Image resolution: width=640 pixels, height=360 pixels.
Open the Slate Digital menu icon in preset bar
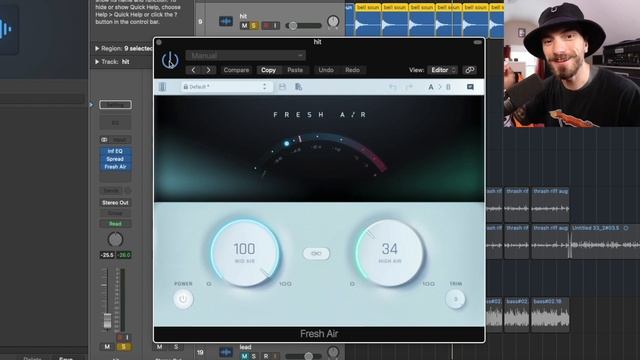click(x=162, y=87)
